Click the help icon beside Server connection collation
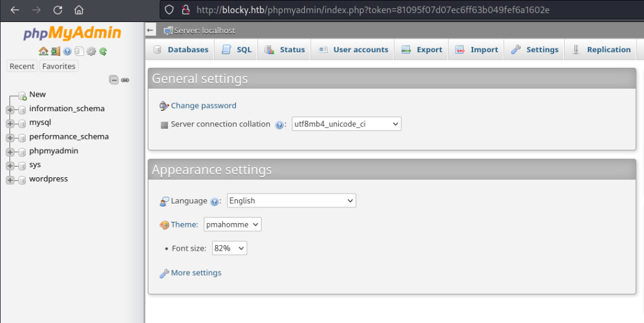This screenshot has width=644, height=323. pyautogui.click(x=279, y=125)
